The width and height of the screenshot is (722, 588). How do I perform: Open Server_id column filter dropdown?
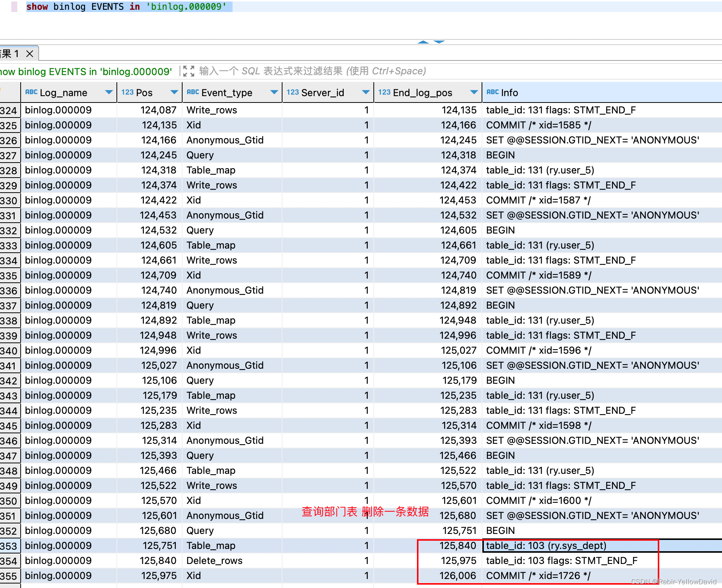pyautogui.click(x=366, y=92)
